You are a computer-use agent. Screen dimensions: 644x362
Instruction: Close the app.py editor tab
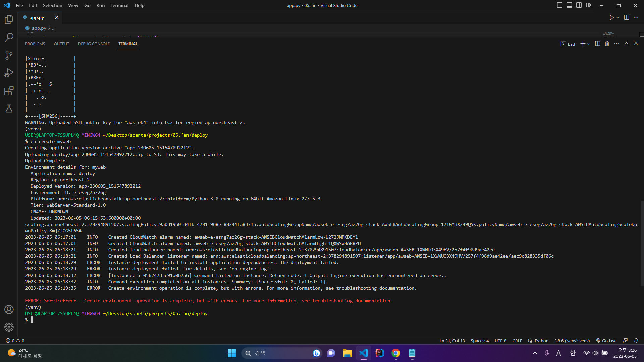(57, 17)
